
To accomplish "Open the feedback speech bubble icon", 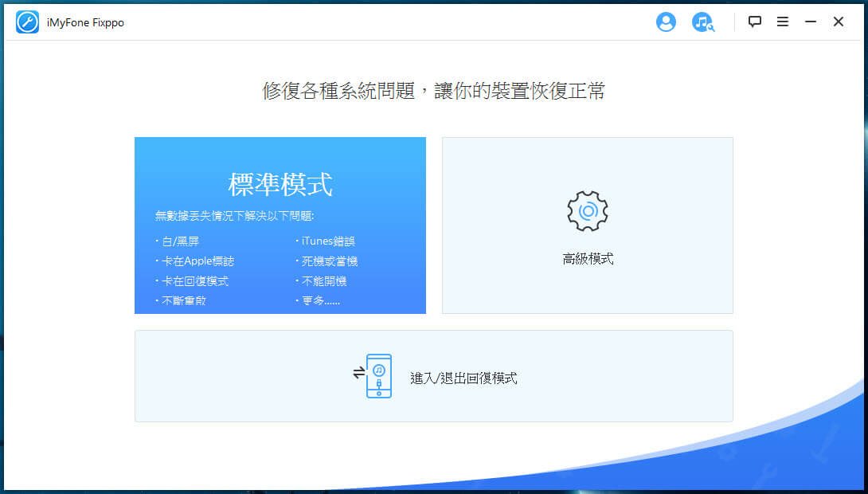I will pyautogui.click(x=755, y=22).
